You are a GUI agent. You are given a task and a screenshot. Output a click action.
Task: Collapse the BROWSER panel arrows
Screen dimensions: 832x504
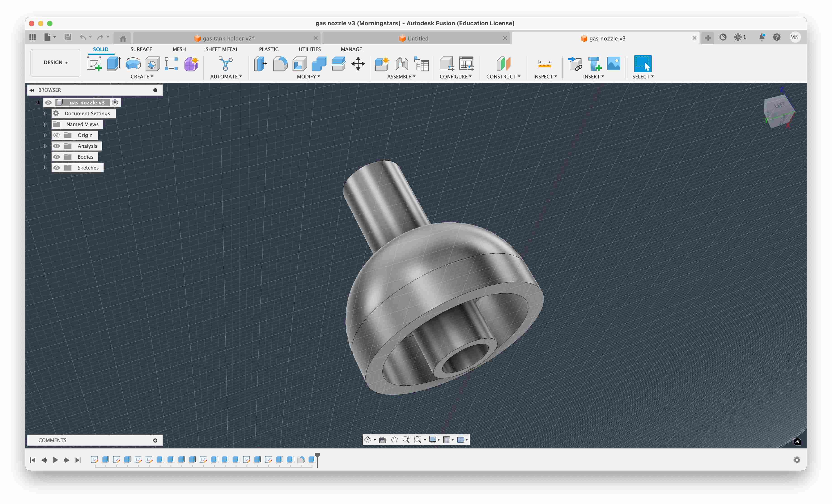(32, 90)
